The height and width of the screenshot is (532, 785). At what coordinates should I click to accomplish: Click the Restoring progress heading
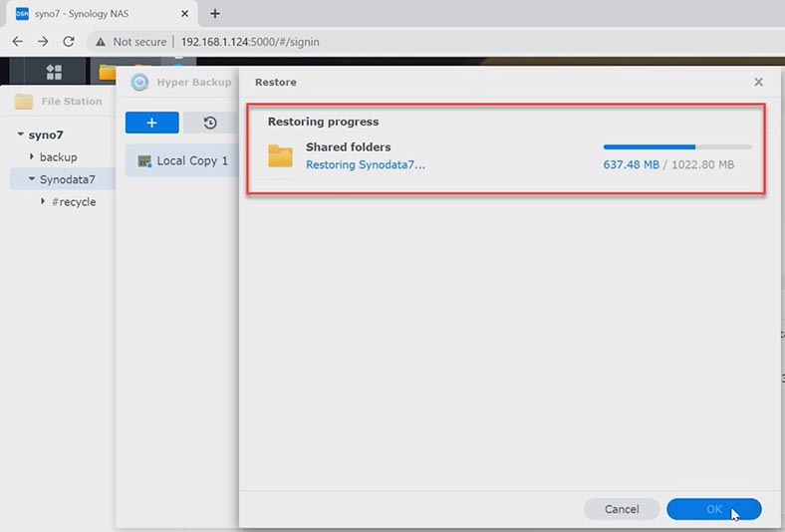coord(323,122)
